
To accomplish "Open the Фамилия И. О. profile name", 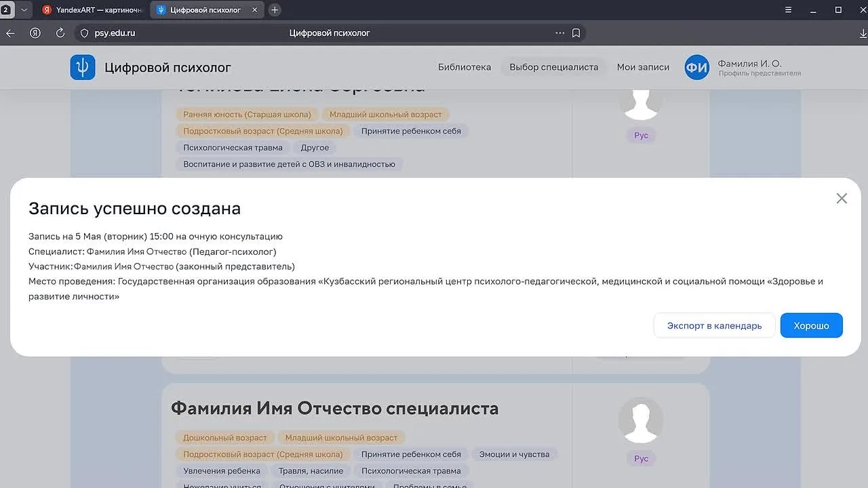I will pyautogui.click(x=749, y=64).
